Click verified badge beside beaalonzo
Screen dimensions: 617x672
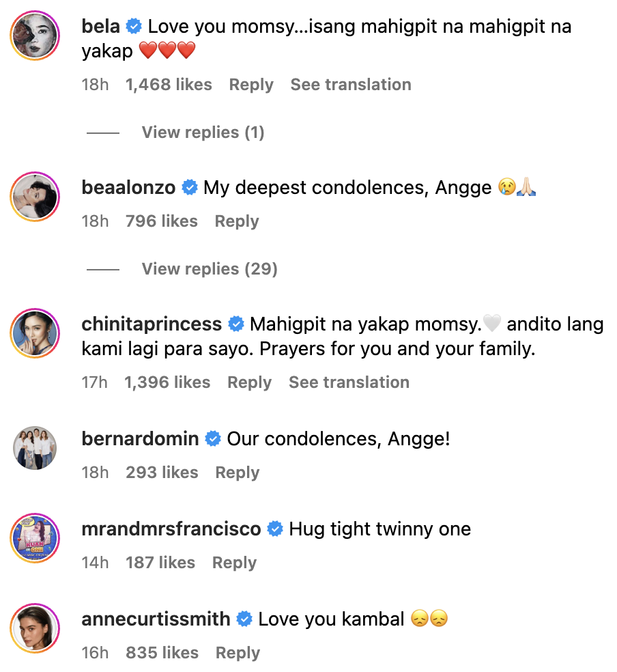190,188
